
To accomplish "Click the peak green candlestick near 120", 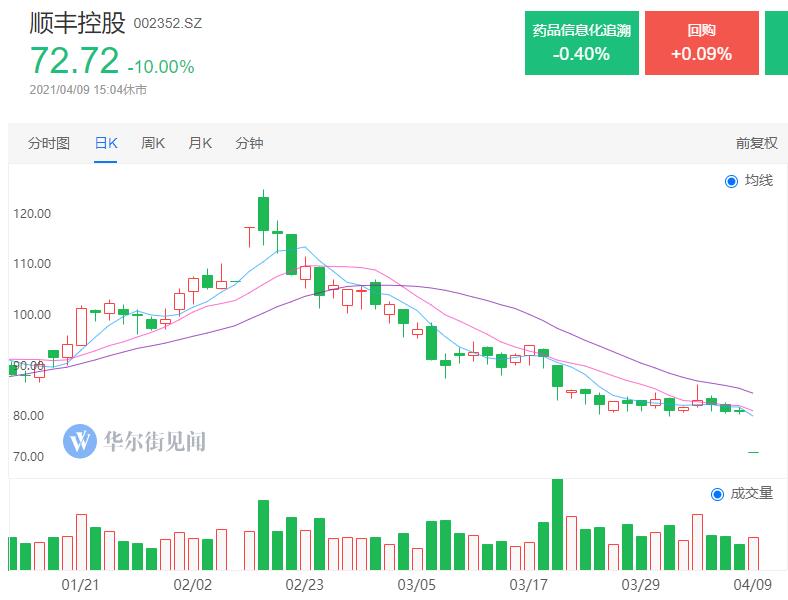I will [x=263, y=214].
